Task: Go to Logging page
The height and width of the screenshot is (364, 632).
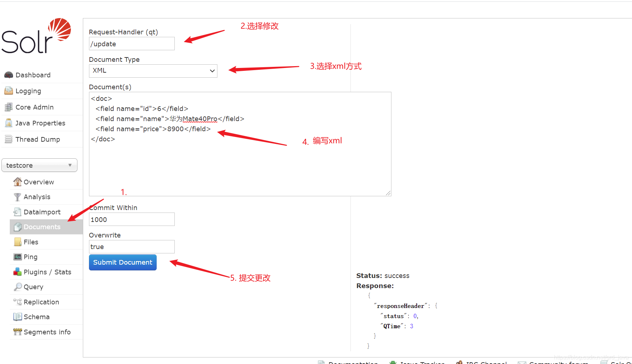Action: pos(28,91)
